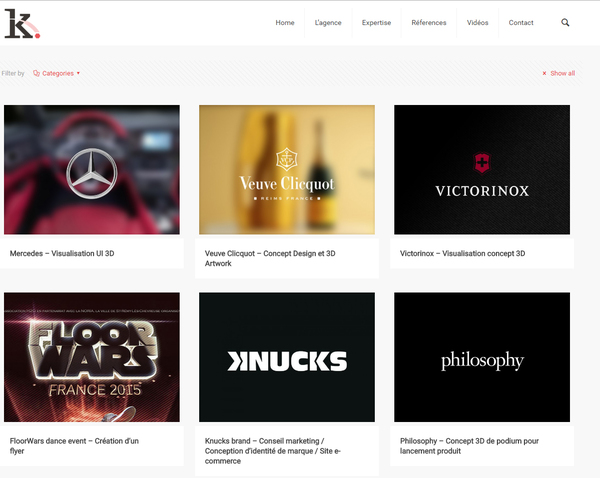This screenshot has height=478, width=600.
Task: Click the Show all filter link
Action: [562, 73]
